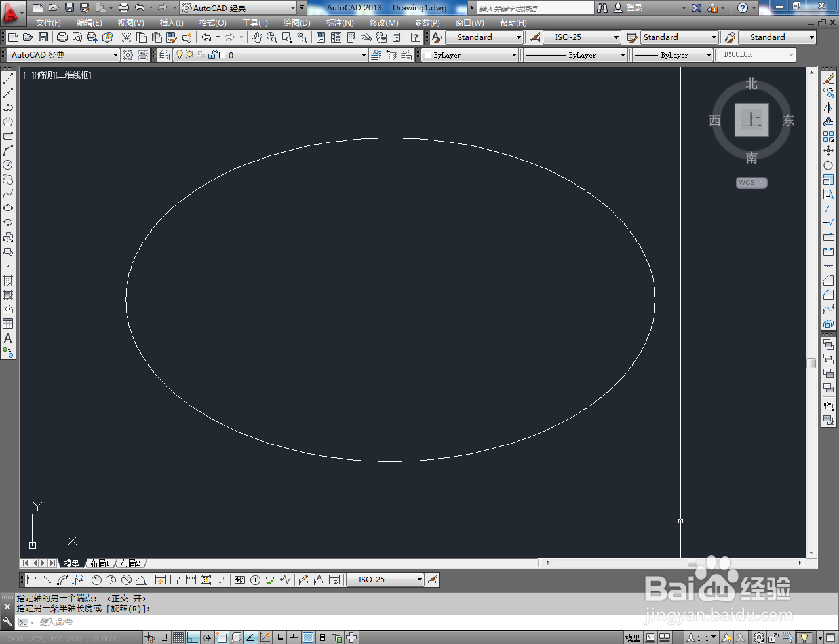The height and width of the screenshot is (644, 839).
Task: Select the Multiline Text tool (A)
Action: pyautogui.click(x=8, y=338)
